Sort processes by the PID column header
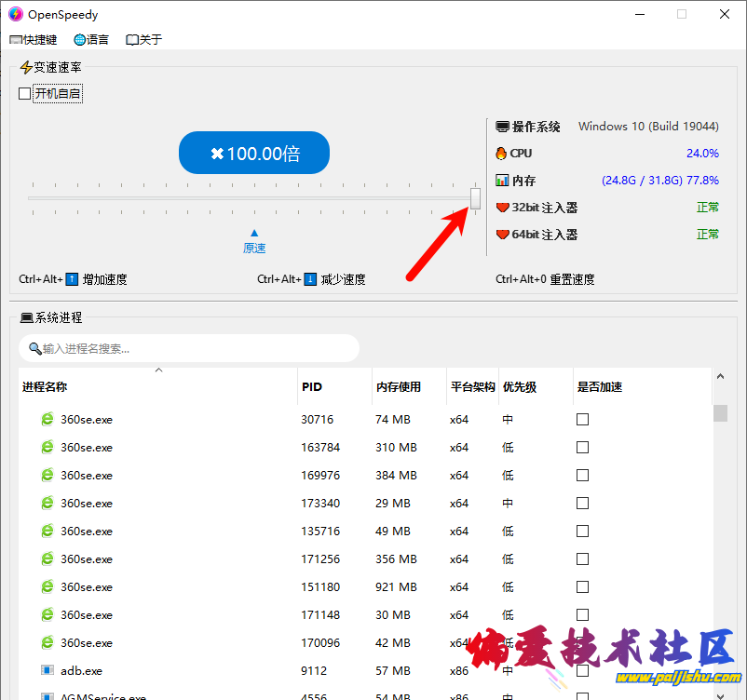747x700 pixels. (x=311, y=387)
